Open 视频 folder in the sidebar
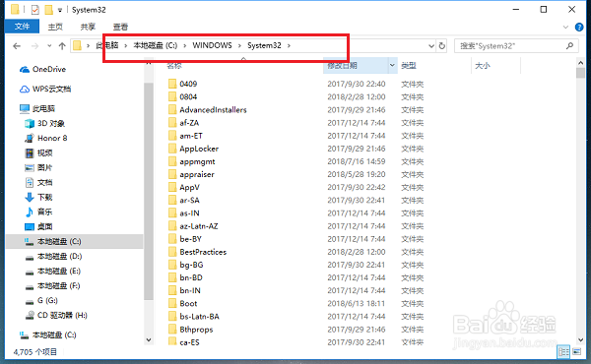The width and height of the screenshot is (591, 364). (38, 152)
